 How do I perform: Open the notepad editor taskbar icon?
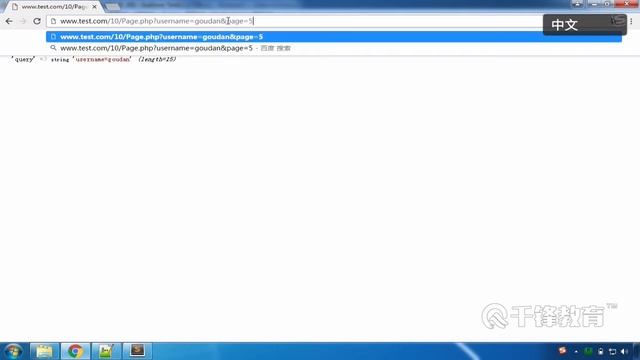[x=106, y=351]
